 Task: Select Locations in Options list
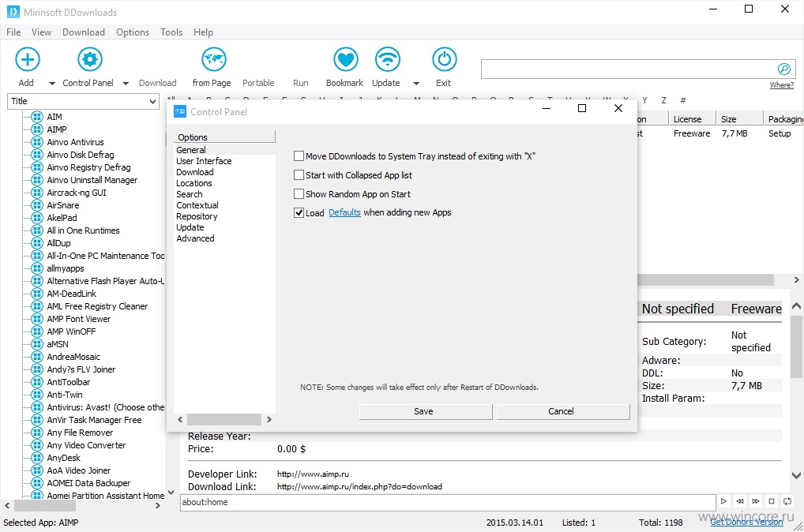(193, 183)
